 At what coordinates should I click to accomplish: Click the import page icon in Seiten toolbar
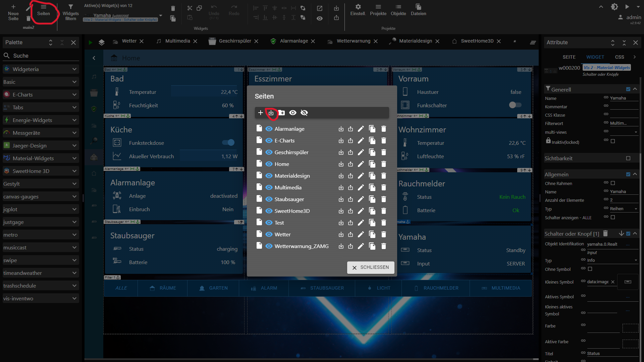tap(271, 113)
